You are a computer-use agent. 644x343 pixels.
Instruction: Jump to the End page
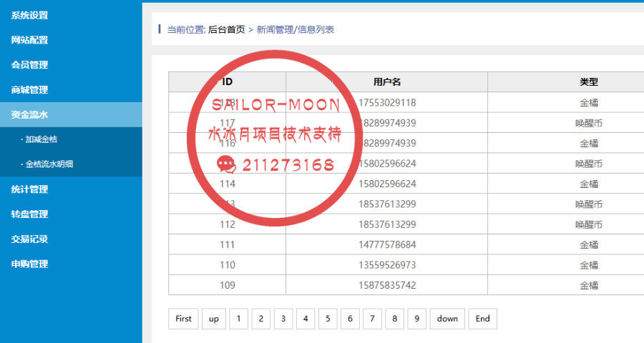coord(482,319)
